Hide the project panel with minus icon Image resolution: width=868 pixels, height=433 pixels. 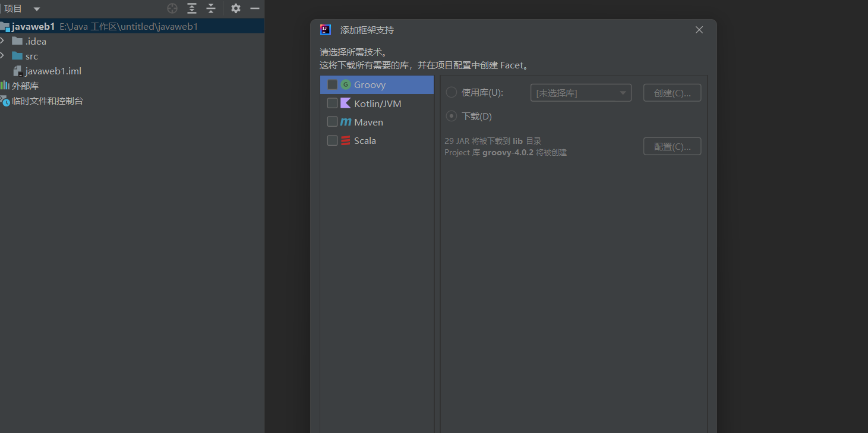(x=255, y=8)
